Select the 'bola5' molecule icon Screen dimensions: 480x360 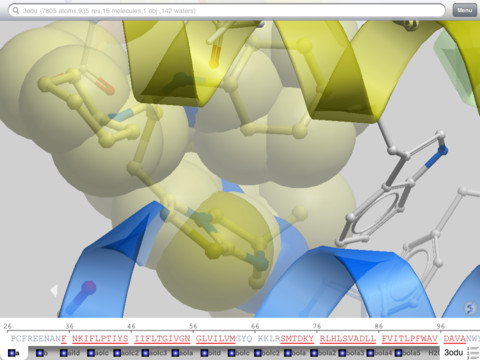click(x=399, y=353)
